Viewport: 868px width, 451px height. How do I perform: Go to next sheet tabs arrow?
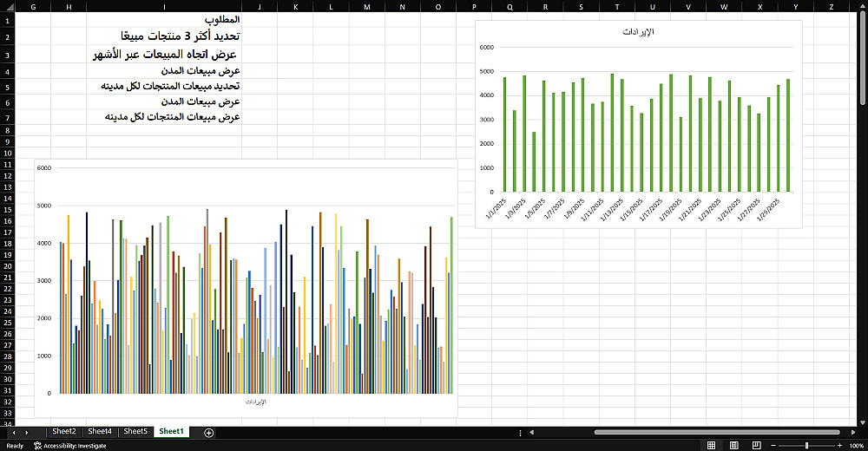(27, 432)
